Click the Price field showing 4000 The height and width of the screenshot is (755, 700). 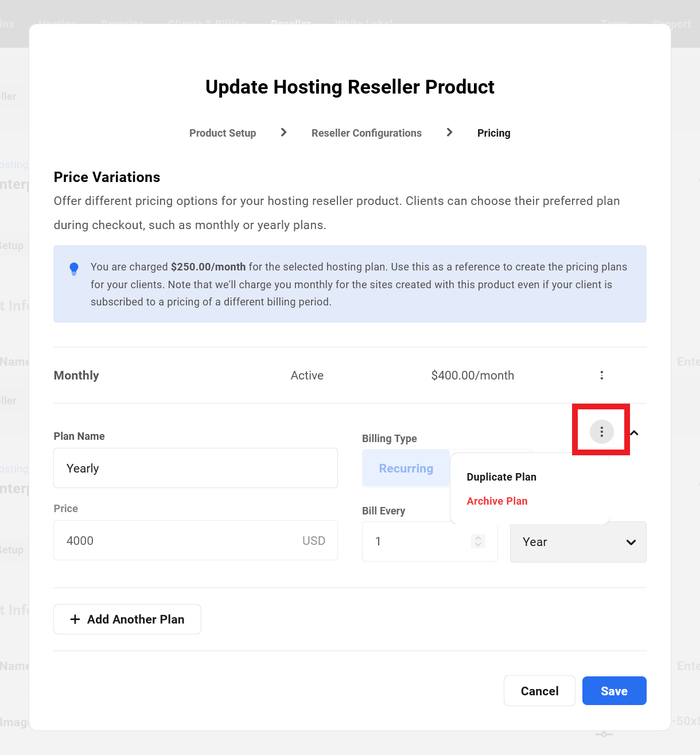(x=196, y=540)
